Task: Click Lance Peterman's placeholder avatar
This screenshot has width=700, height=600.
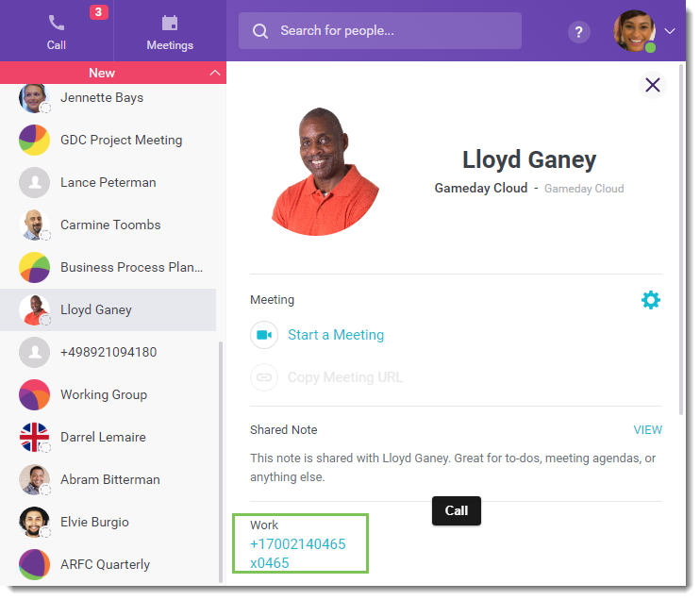Action: [x=34, y=182]
